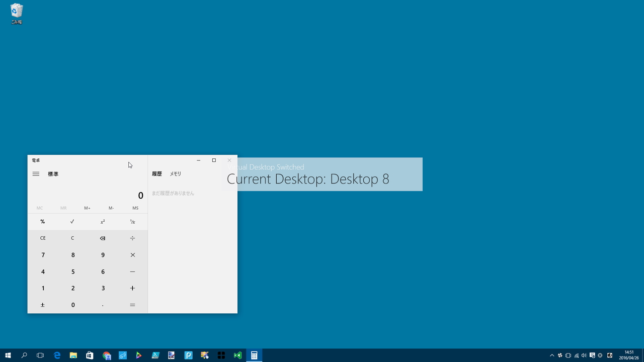Screen dimensions: 644x362
Task: Maximize the calculator window
Action: pos(214,160)
